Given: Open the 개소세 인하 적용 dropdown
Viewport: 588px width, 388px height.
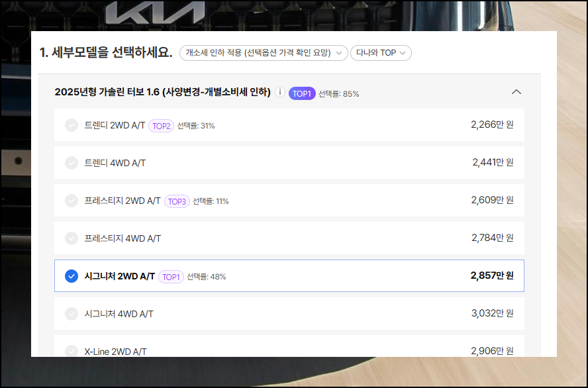Looking at the screenshot, I should [264, 53].
